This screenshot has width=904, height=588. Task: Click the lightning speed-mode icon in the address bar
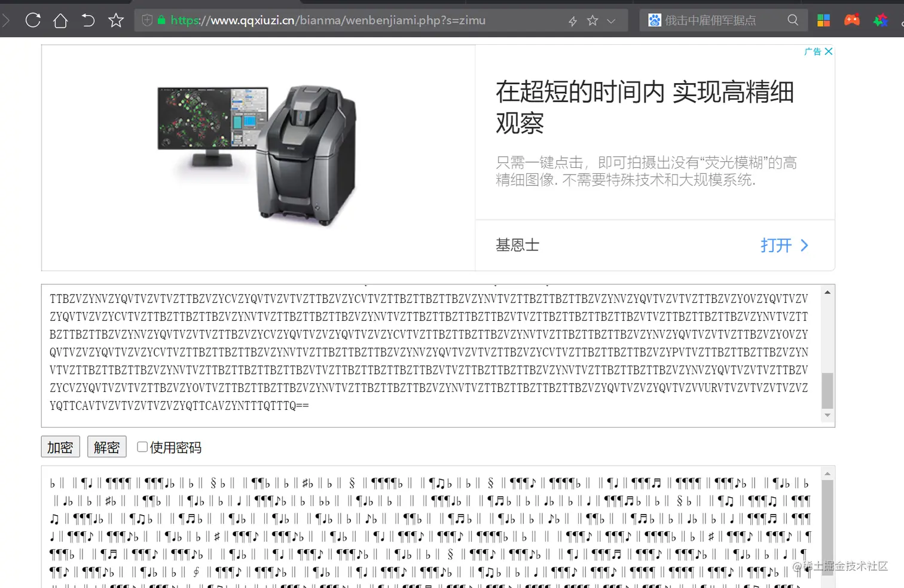tap(573, 21)
